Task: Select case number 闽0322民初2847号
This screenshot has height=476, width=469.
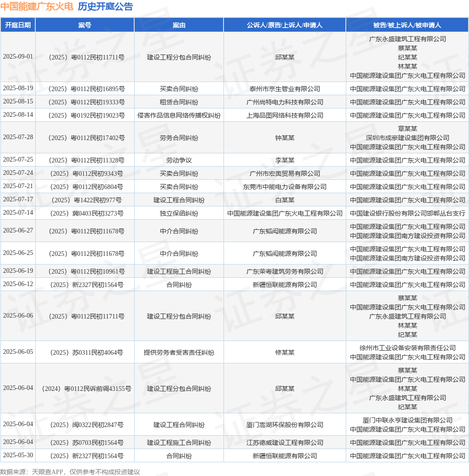Action: pos(87,425)
